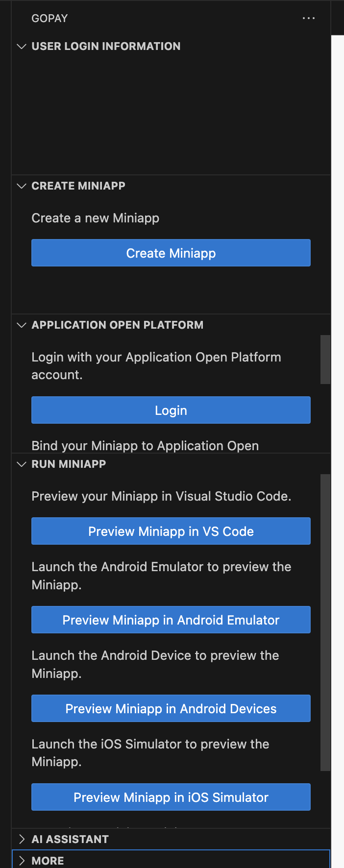Screen dimensions: 344x868
Task: Click 'Login with your Application Open Platform account' text
Action: coord(156,366)
